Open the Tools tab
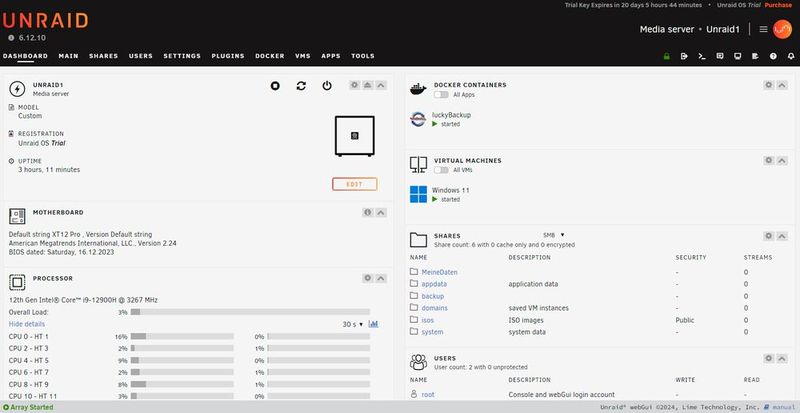Screen dimensions: 800x413 [x=363, y=56]
